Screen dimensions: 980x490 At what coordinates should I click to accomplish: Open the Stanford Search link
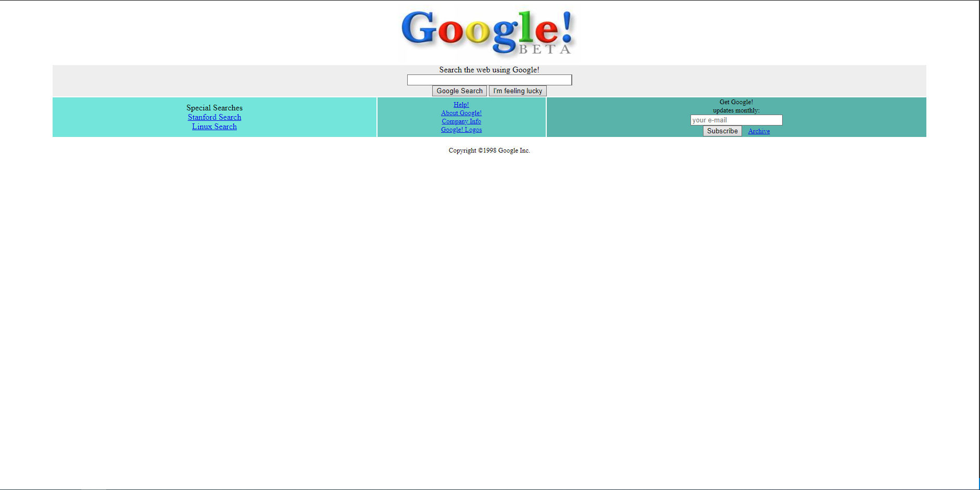pyautogui.click(x=214, y=117)
